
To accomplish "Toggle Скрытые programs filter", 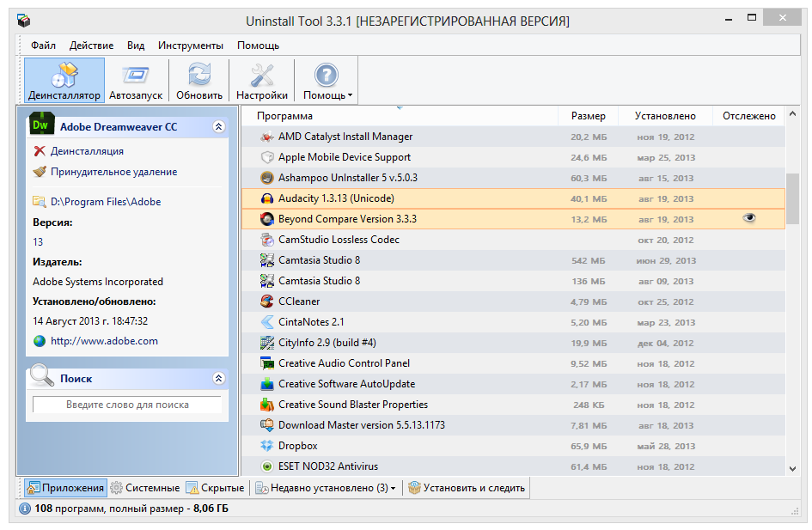I will point(216,488).
